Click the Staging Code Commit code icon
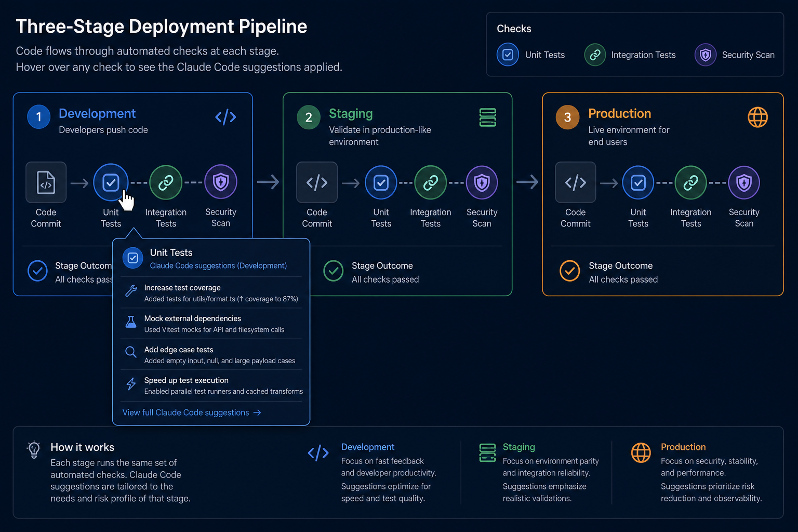Screen dimensions: 798x532 [x=317, y=182]
